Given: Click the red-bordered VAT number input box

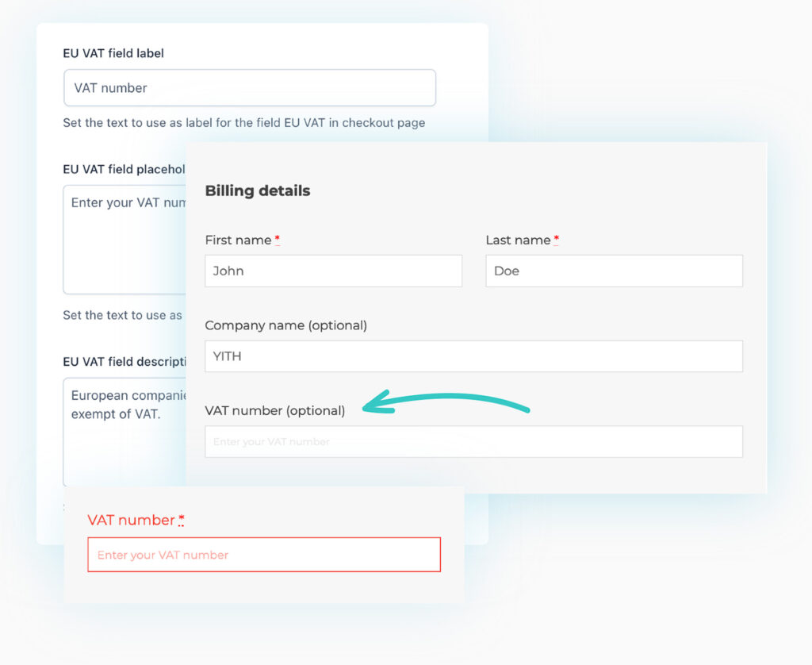Looking at the screenshot, I should click(263, 554).
